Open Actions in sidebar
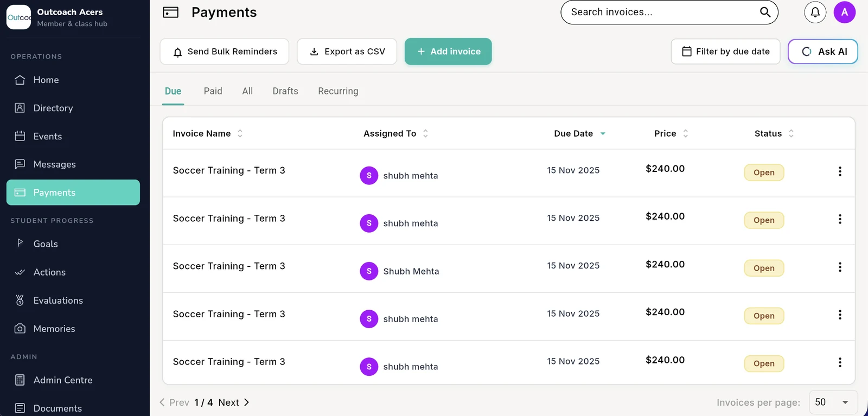 [x=73, y=272]
